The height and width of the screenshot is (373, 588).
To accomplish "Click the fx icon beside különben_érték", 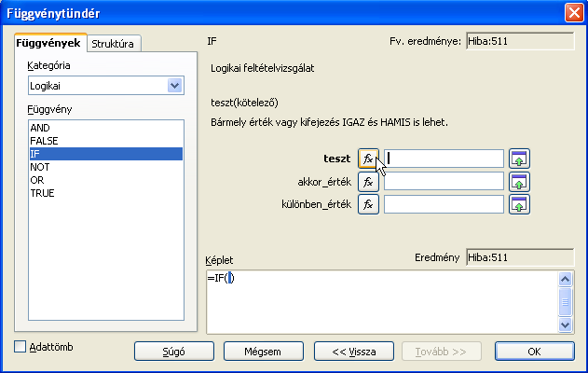I will point(368,204).
